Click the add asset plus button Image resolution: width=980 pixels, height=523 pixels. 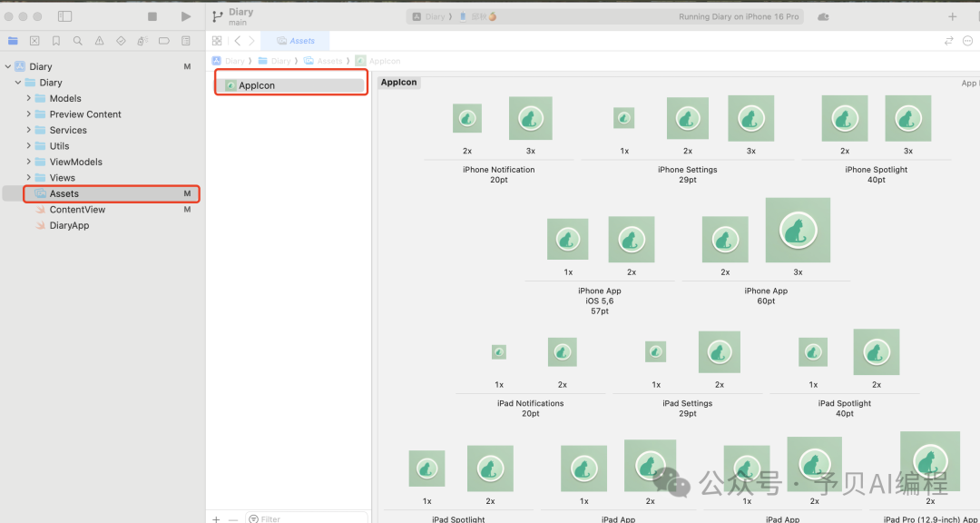216,518
